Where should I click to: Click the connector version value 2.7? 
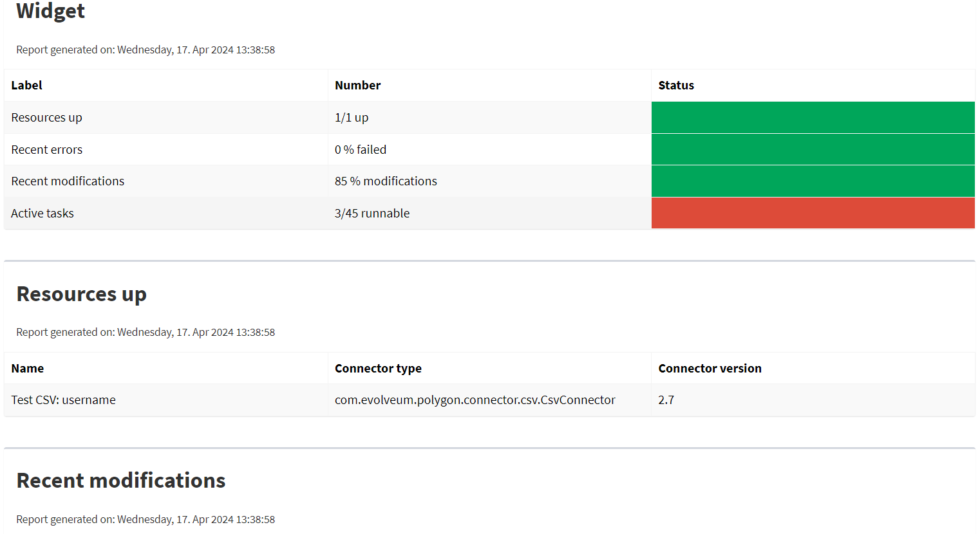[666, 400]
